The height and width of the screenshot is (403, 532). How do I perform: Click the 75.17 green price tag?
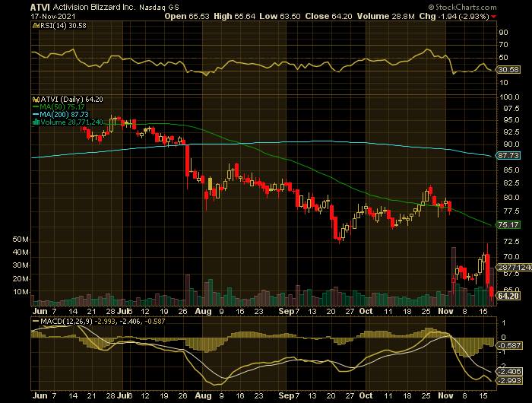508,225
